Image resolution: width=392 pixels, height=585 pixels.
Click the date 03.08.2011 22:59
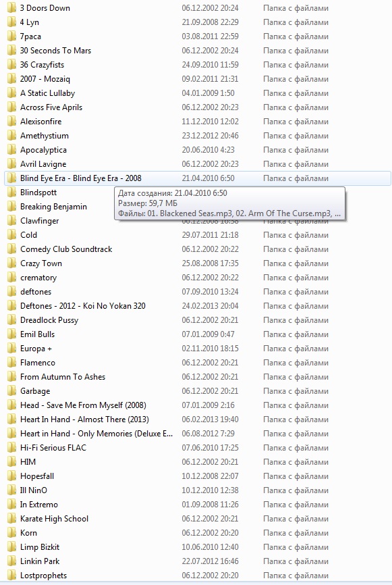pos(210,36)
